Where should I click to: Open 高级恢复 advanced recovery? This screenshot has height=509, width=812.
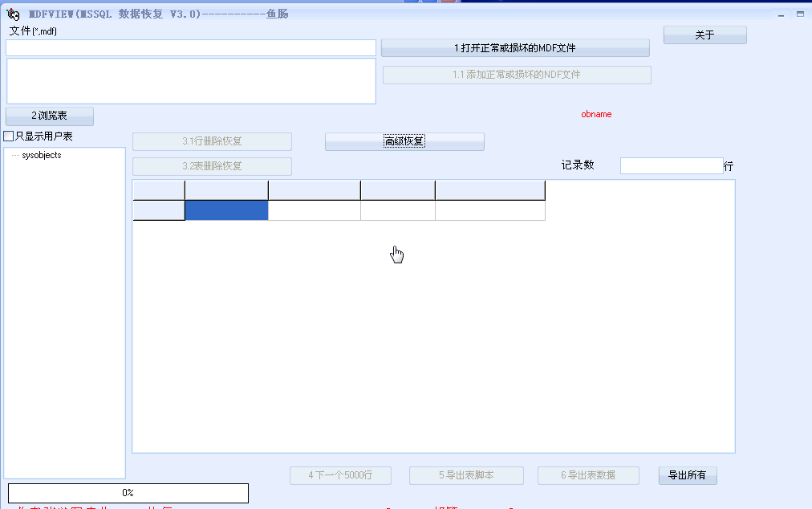coord(404,141)
